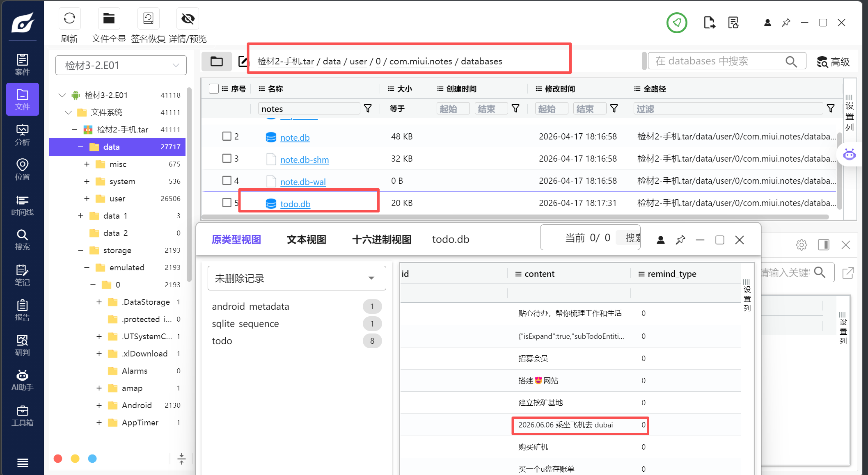The image size is (868, 475).
Task: Click the pin icon in main title bar
Action: click(786, 23)
